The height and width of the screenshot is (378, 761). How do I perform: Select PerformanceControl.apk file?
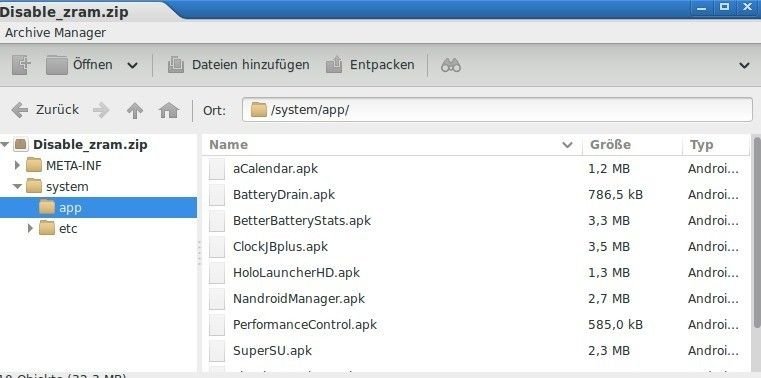(305, 325)
